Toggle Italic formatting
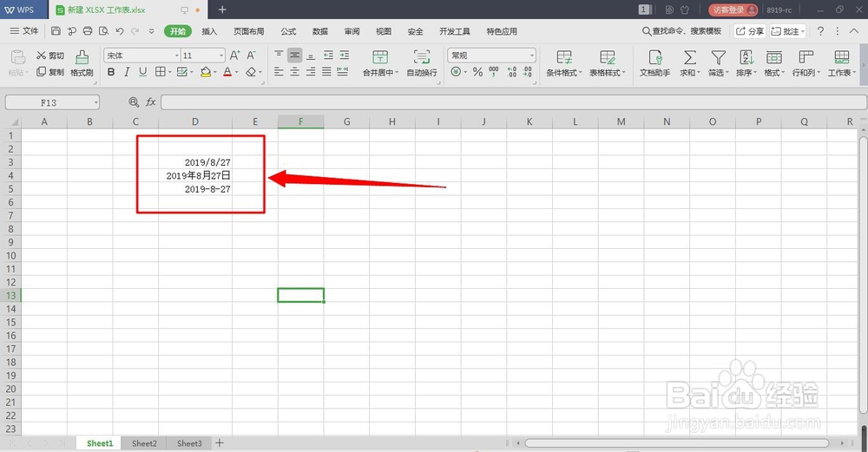 (127, 72)
